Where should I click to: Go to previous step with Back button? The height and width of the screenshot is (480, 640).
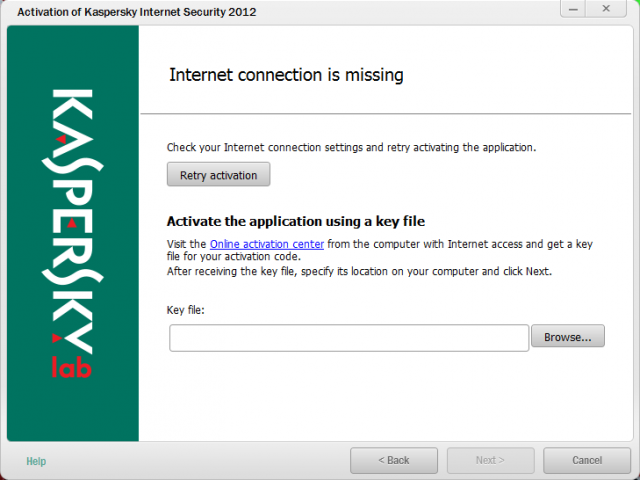point(394,460)
